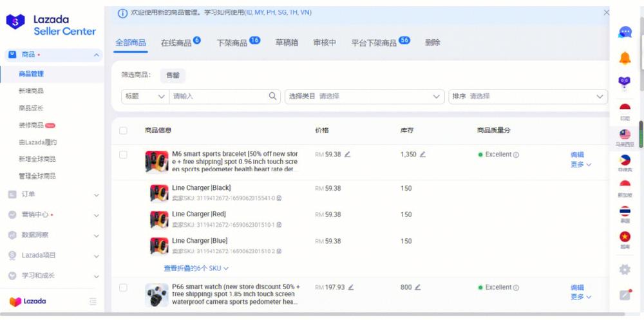The image size is (644, 322).
Task: Open 管理全球商品 in the sidebar
Action: tap(37, 176)
